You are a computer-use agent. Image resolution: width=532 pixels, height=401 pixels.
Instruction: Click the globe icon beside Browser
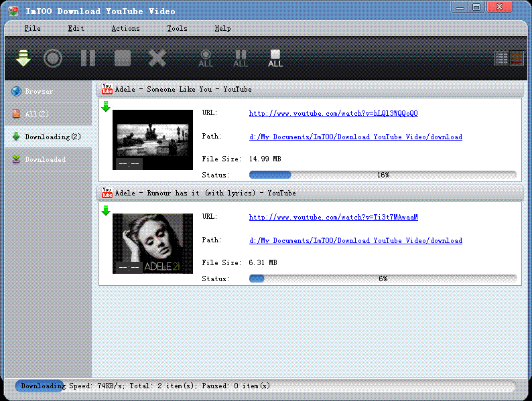(x=16, y=92)
